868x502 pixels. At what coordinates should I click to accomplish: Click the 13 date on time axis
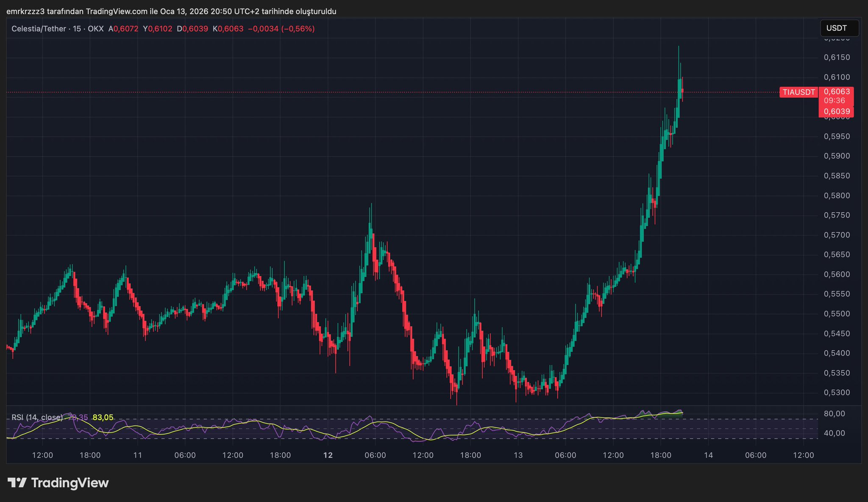pos(518,455)
